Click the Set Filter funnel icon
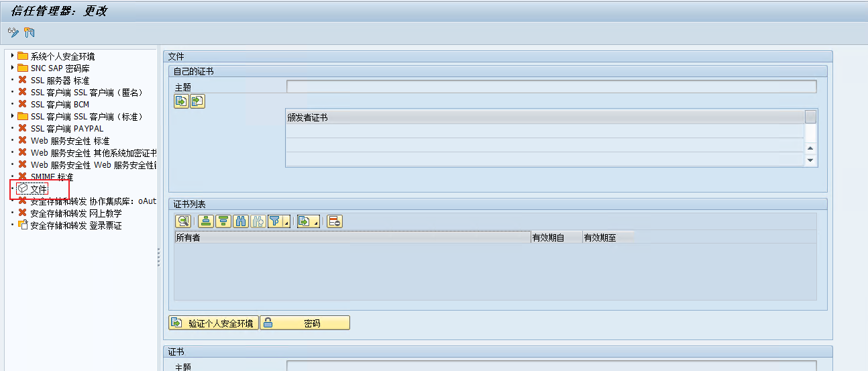This screenshot has height=371, width=868. (x=275, y=221)
